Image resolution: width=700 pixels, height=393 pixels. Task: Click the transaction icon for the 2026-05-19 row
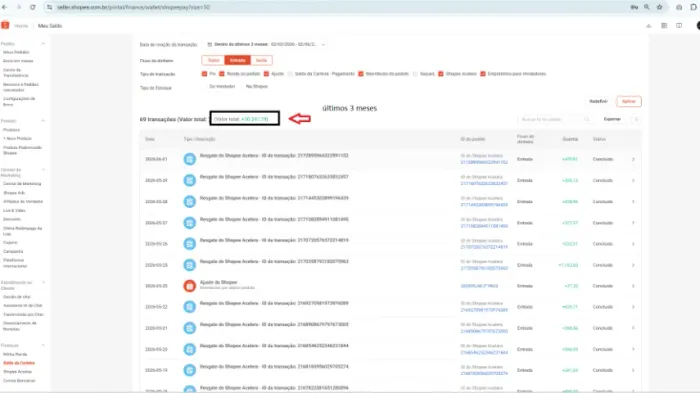(190, 370)
